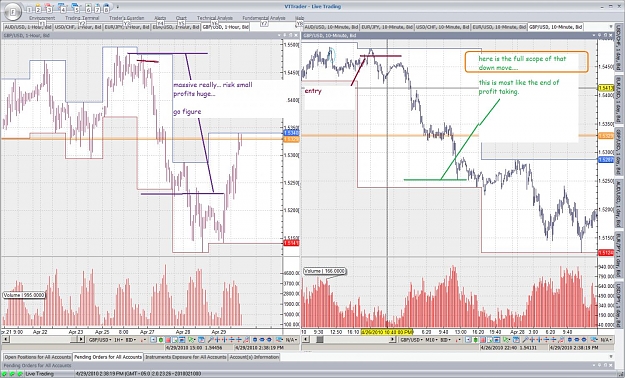Select 'here is the full scope' annotation box

pos(527,62)
